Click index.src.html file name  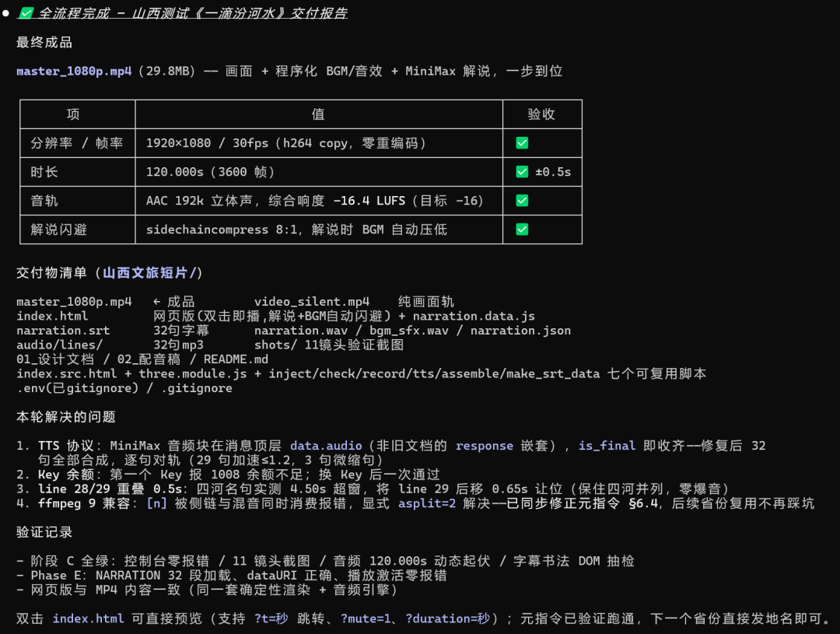click(66, 374)
